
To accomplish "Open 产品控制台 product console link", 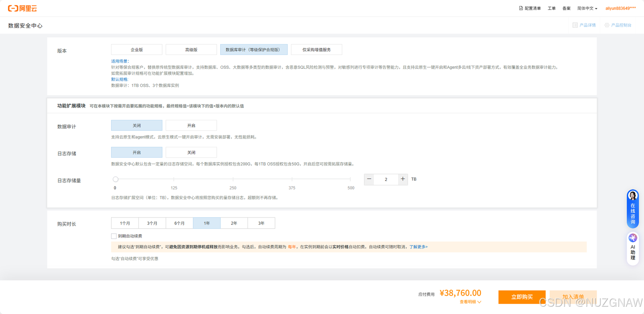I will [618, 25].
